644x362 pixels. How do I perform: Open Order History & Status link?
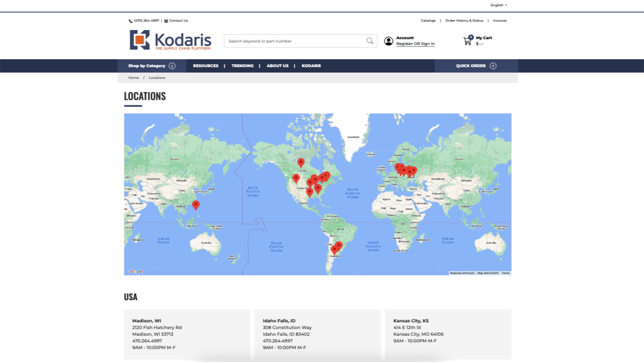(x=464, y=21)
